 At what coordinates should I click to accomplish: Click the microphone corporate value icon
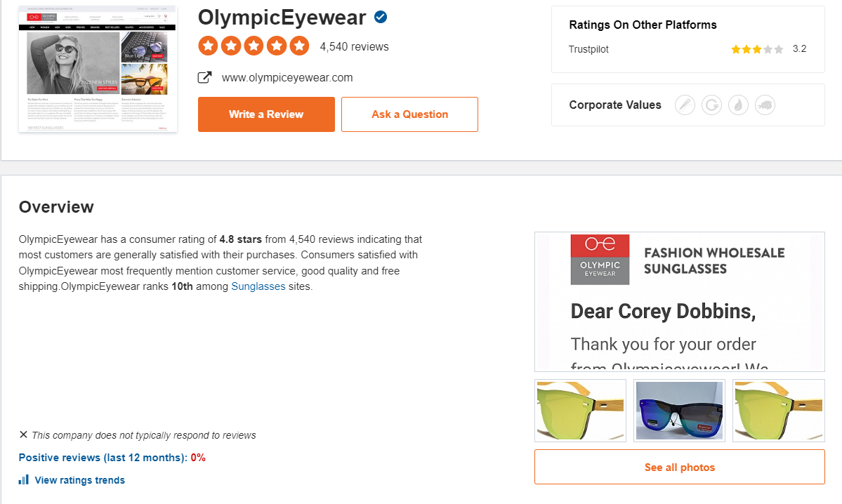[x=685, y=105]
